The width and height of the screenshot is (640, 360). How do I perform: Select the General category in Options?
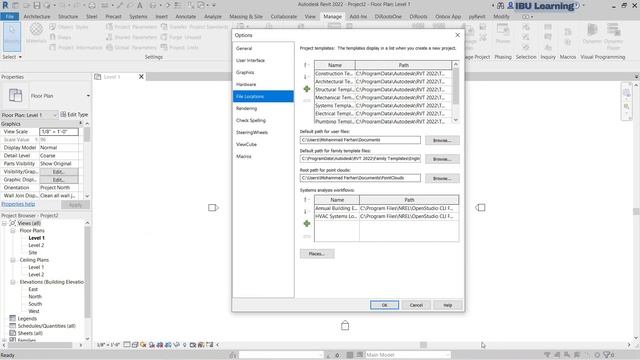point(244,49)
